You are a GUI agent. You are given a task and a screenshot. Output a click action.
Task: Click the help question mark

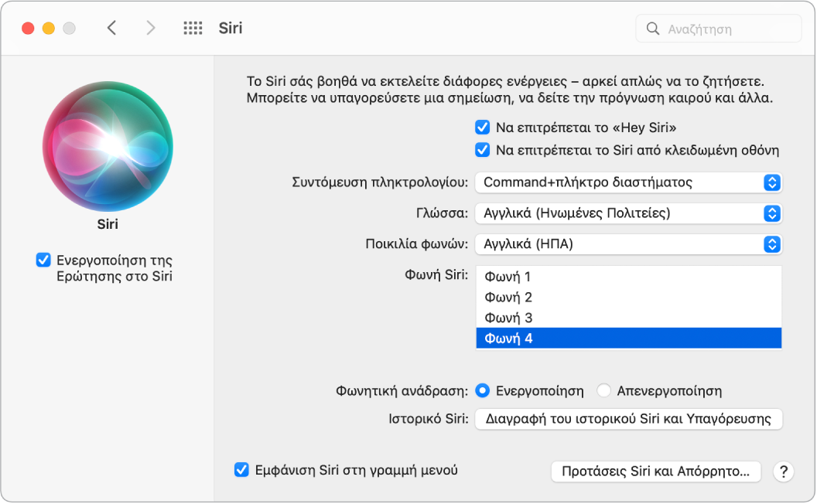coord(785,471)
